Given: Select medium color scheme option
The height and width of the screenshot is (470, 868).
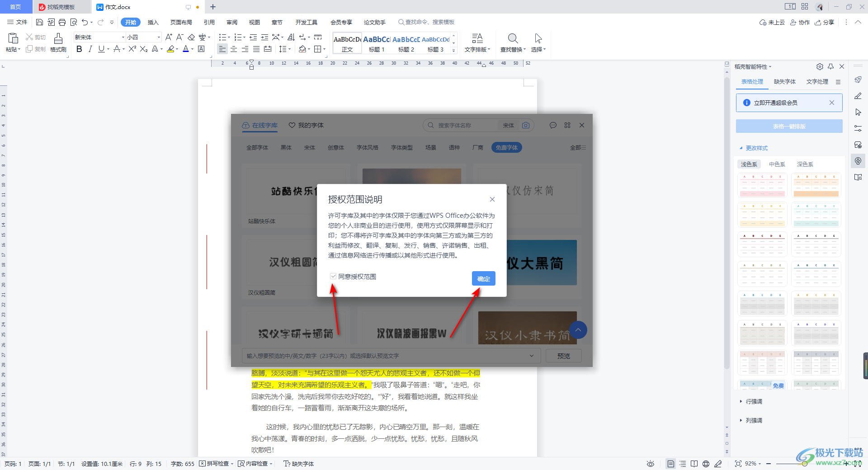Looking at the screenshot, I should (x=777, y=164).
